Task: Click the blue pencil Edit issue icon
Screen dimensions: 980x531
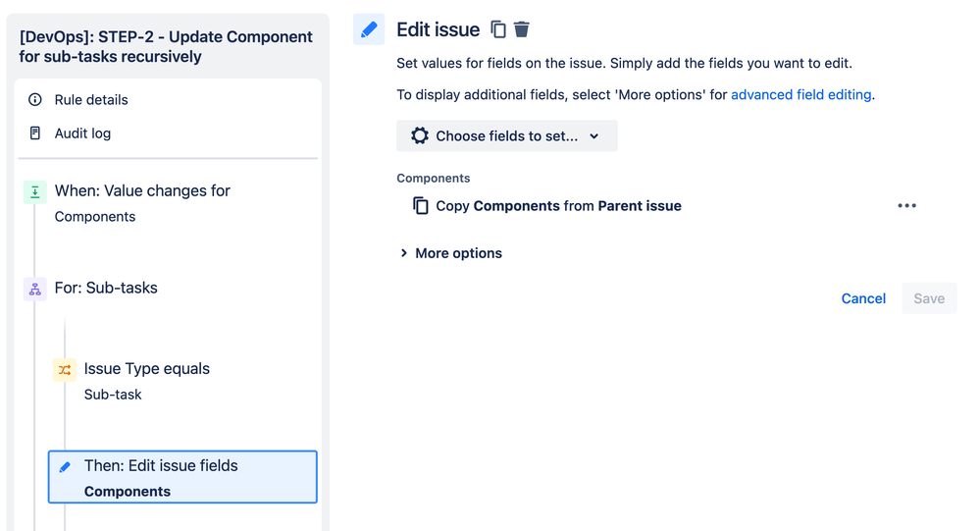Action: point(369,29)
